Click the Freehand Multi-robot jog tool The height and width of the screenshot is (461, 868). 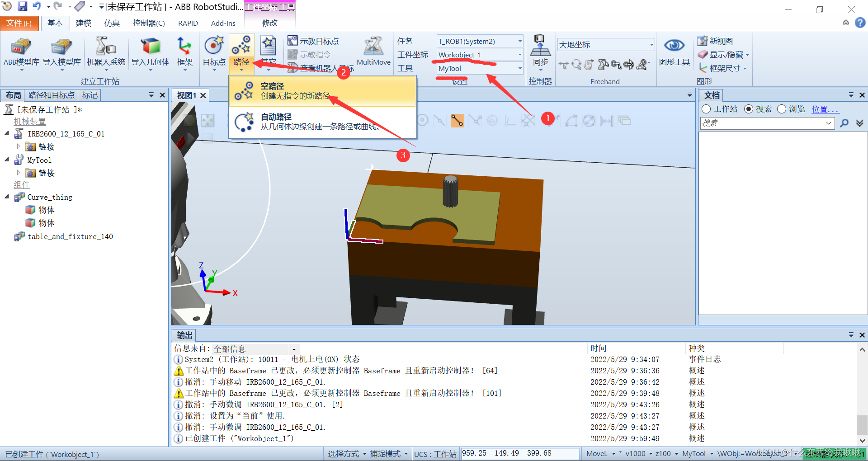point(642,65)
